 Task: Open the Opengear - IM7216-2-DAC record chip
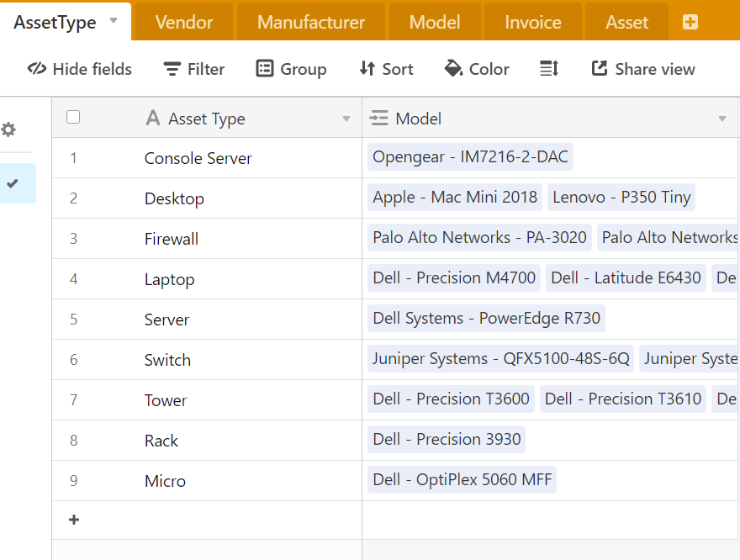point(470,156)
